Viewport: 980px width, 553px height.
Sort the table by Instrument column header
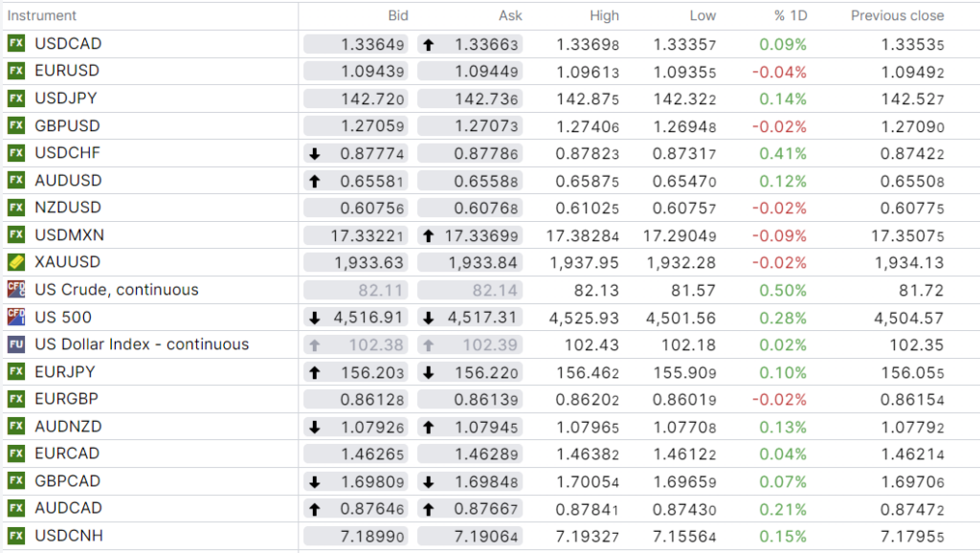click(x=42, y=16)
